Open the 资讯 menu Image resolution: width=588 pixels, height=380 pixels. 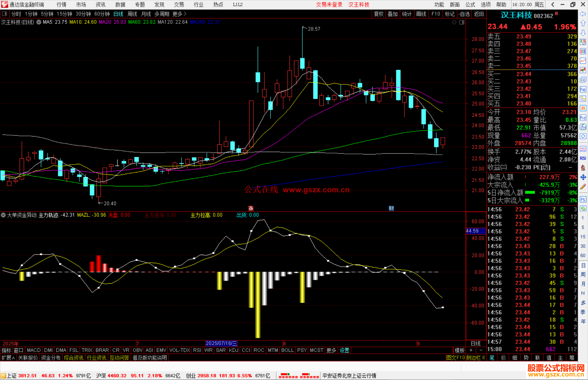[100, 5]
